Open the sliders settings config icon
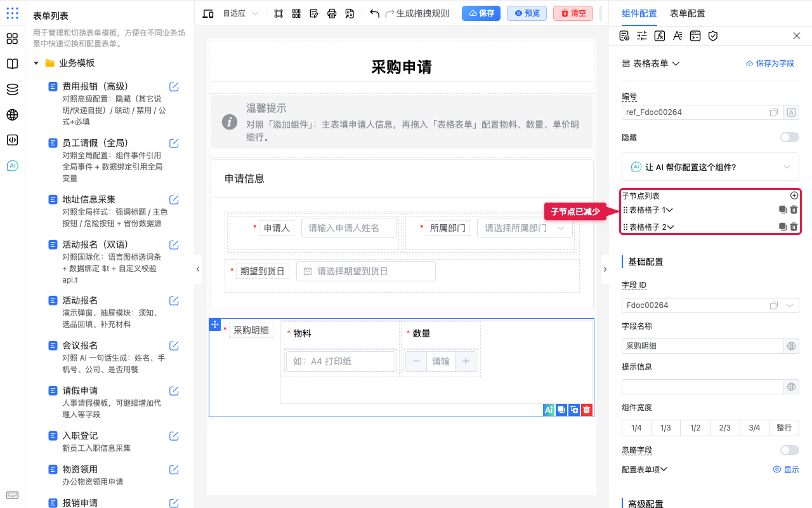The image size is (812, 508). (642, 36)
